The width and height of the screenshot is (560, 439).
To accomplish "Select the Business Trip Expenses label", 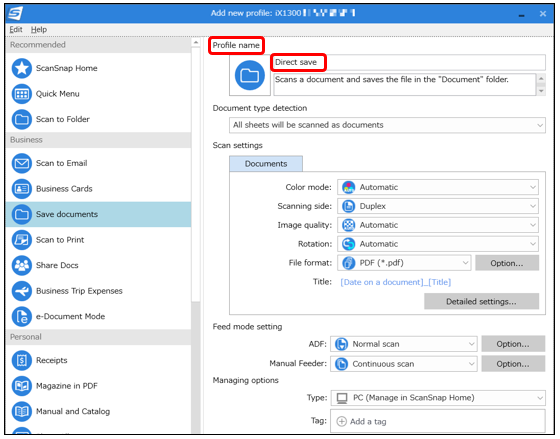I will coord(79,291).
